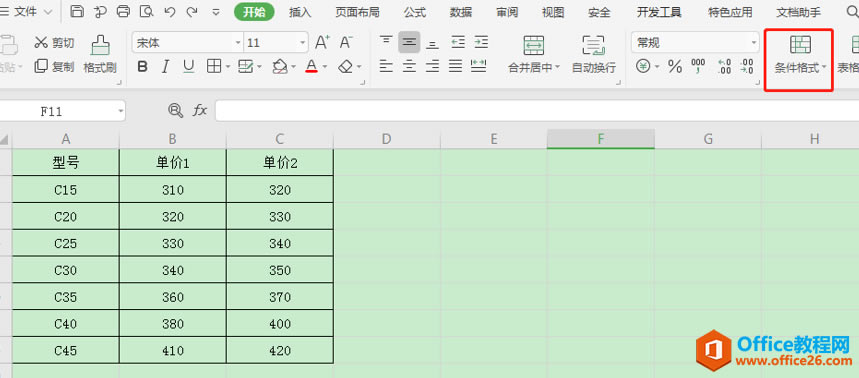Switch to the 开始 tab

[254, 12]
